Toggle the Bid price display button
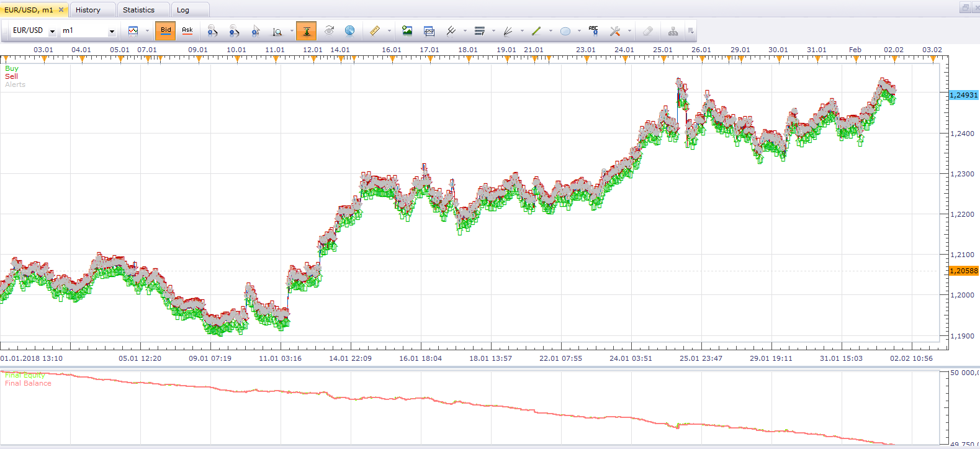The image size is (980, 449). point(166,30)
